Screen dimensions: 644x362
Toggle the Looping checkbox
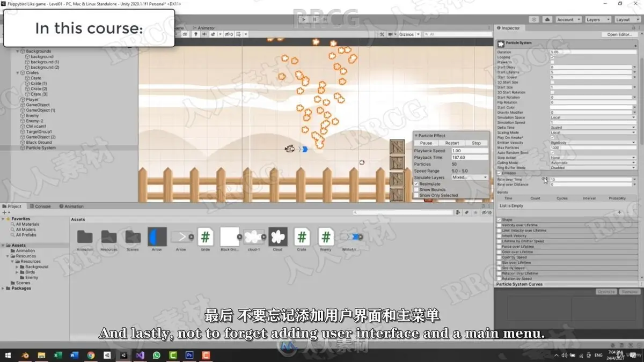point(553,57)
